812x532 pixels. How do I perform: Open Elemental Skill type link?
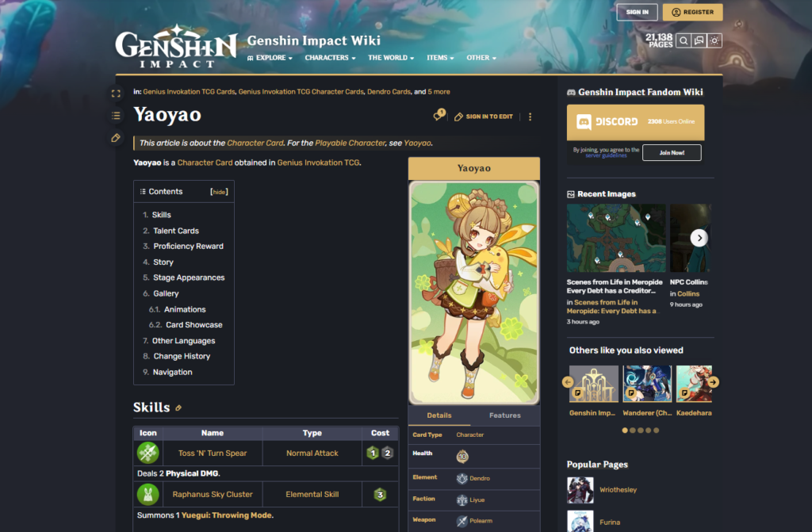click(x=312, y=495)
